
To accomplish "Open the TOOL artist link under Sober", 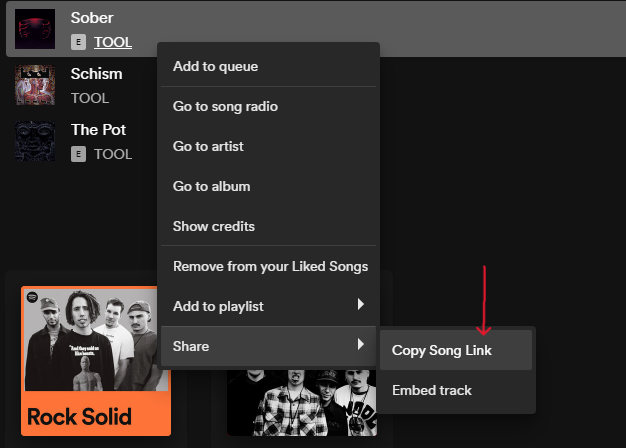I will click(113, 42).
